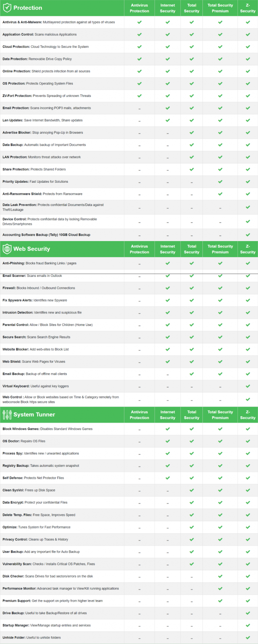
Task: Click Internet Security checkmark in OS Doctor row
Action: [x=167, y=441]
